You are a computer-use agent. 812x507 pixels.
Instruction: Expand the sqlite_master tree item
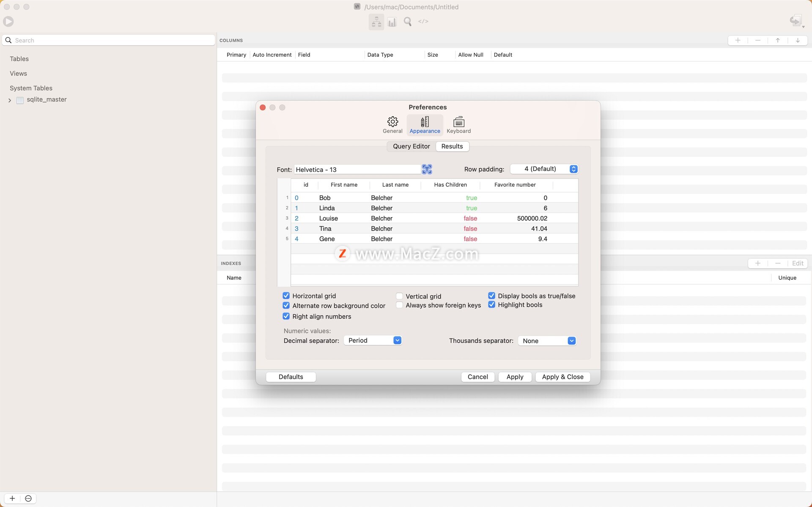click(10, 100)
